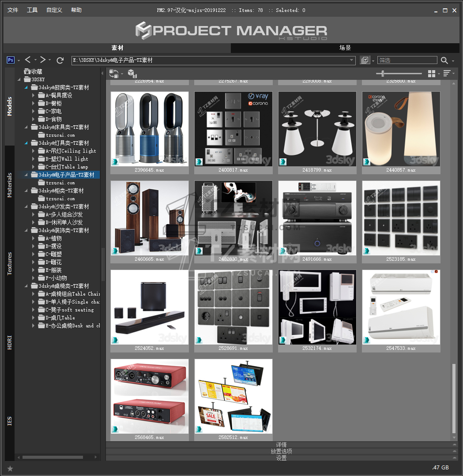The height and width of the screenshot is (476, 463).
Task: Expand the 详情 details panel
Action: (x=281, y=445)
